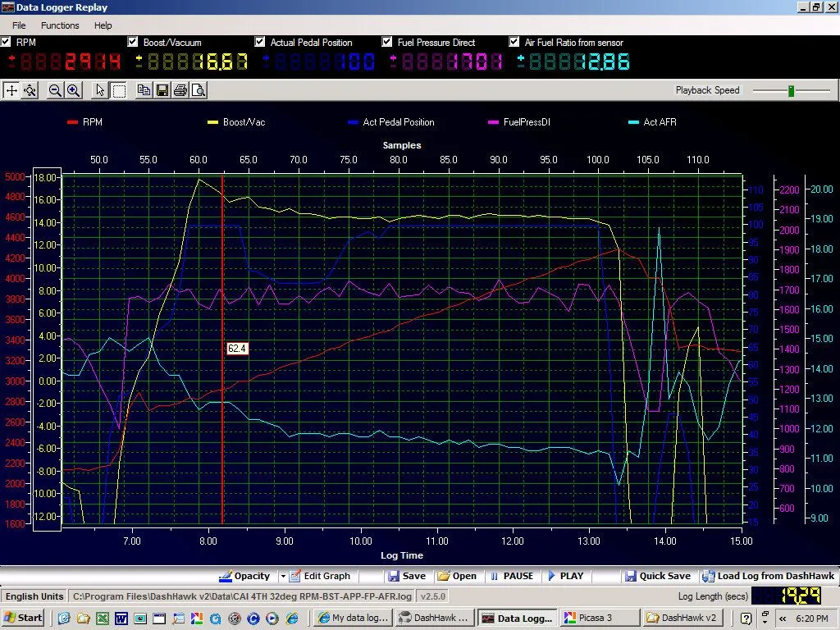Select the pan/move axes tool
The image size is (840, 630).
tap(11, 91)
